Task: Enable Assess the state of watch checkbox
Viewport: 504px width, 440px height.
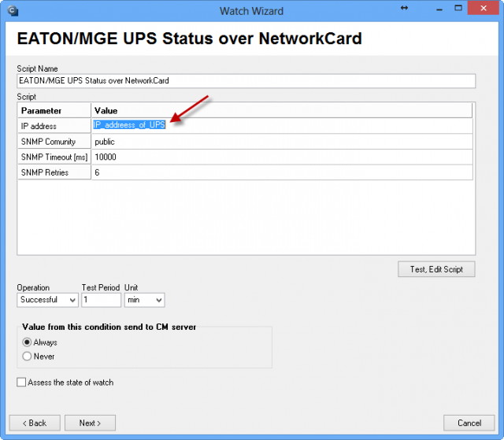Action: pos(21,383)
